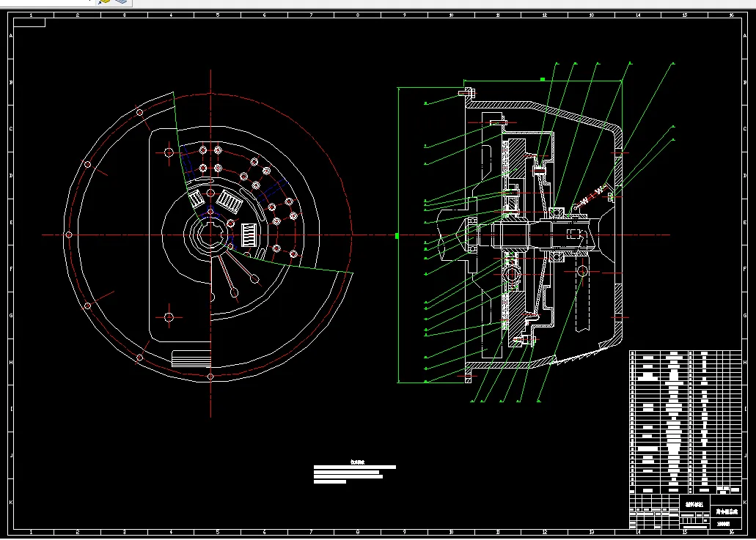756x540 pixels.
Task: Click the drawing name cell in the title block
Action: 727,511
